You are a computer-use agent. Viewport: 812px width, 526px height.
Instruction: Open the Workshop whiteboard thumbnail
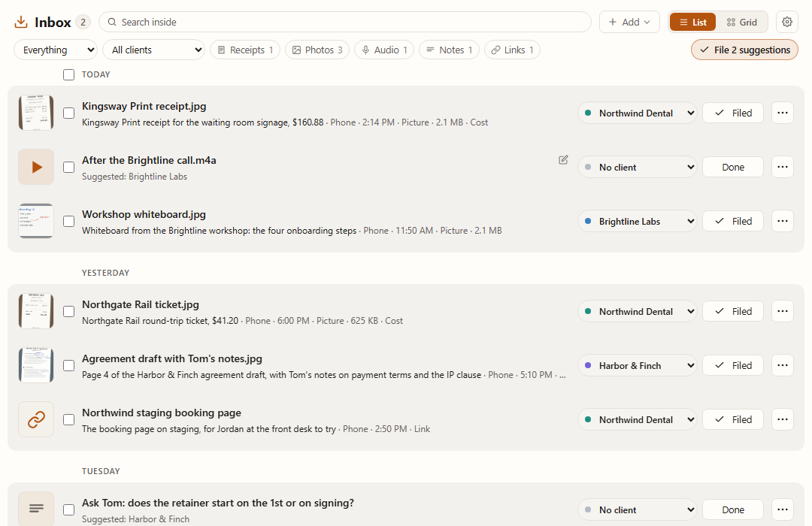click(x=36, y=221)
